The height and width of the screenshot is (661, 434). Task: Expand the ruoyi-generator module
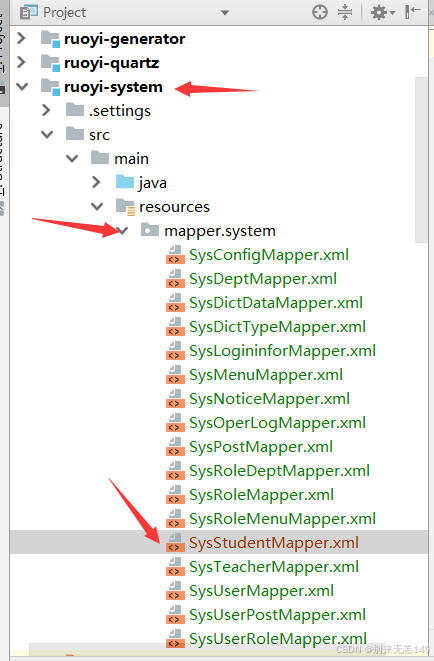21,38
